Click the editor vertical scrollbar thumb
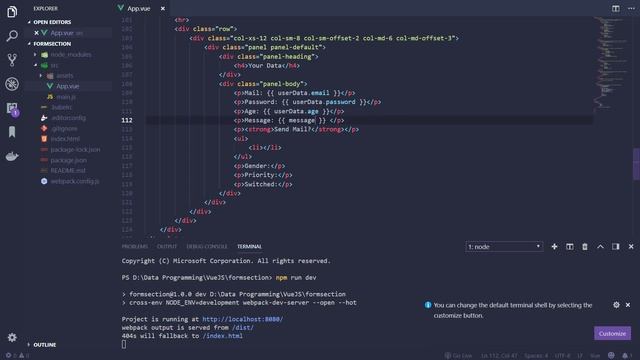Screen dimensions: 640x360 click(636, 164)
